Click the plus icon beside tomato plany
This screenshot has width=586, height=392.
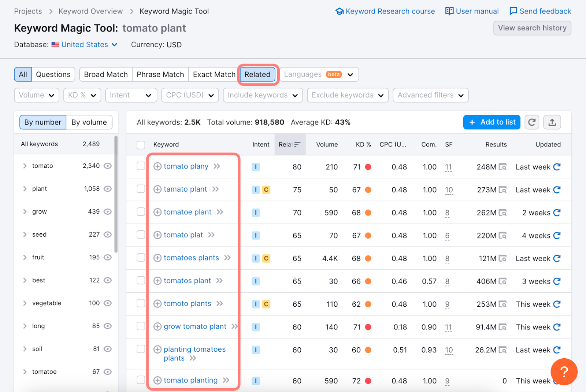pos(157,166)
